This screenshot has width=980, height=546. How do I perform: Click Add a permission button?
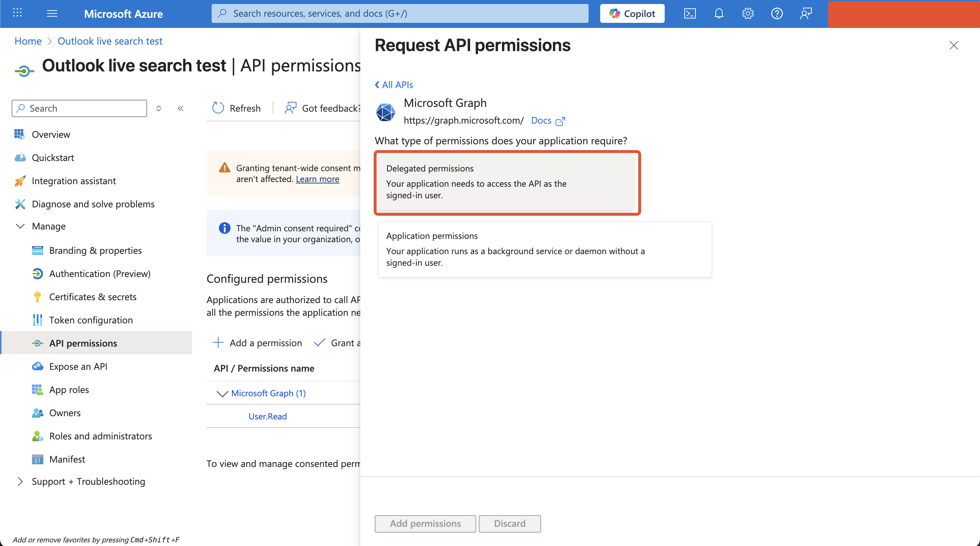coord(258,343)
